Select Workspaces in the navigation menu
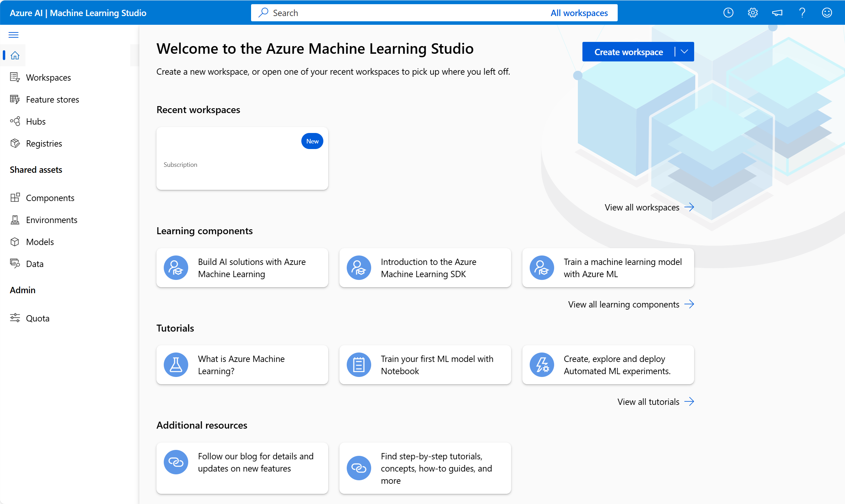The width and height of the screenshot is (845, 504). (49, 77)
